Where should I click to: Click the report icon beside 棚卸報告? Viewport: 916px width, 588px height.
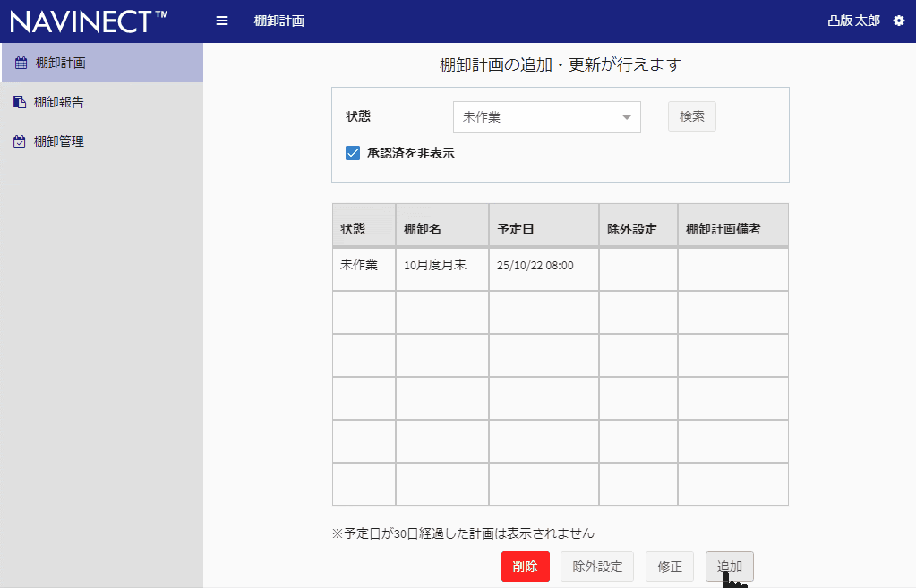point(20,102)
